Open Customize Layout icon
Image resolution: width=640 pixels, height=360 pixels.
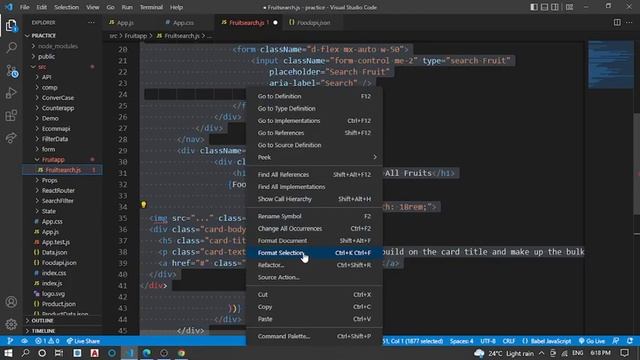tap(569, 7)
